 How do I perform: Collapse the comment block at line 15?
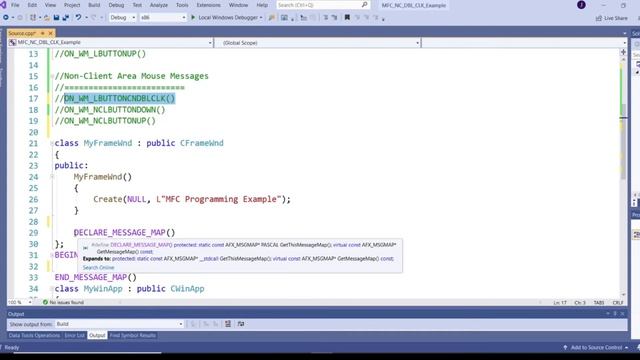point(52,76)
